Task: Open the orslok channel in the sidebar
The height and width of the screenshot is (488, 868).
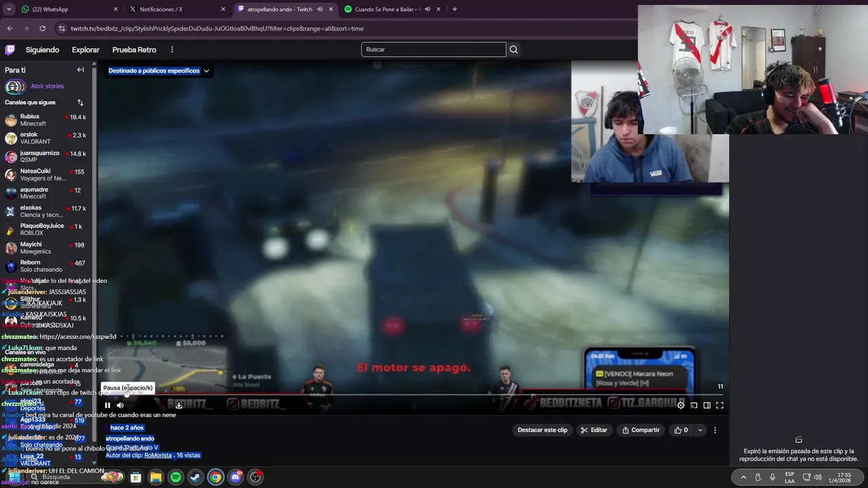Action: [x=45, y=138]
